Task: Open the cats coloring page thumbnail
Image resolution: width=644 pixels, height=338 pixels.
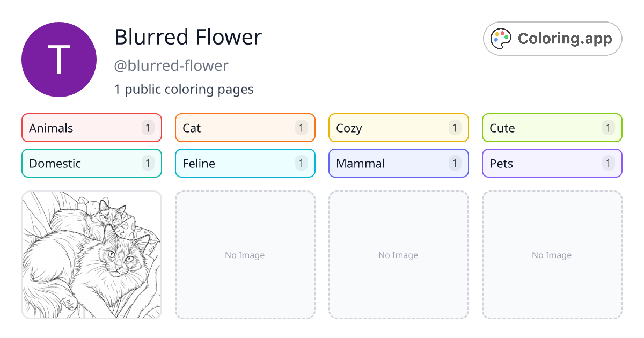Action: click(92, 255)
